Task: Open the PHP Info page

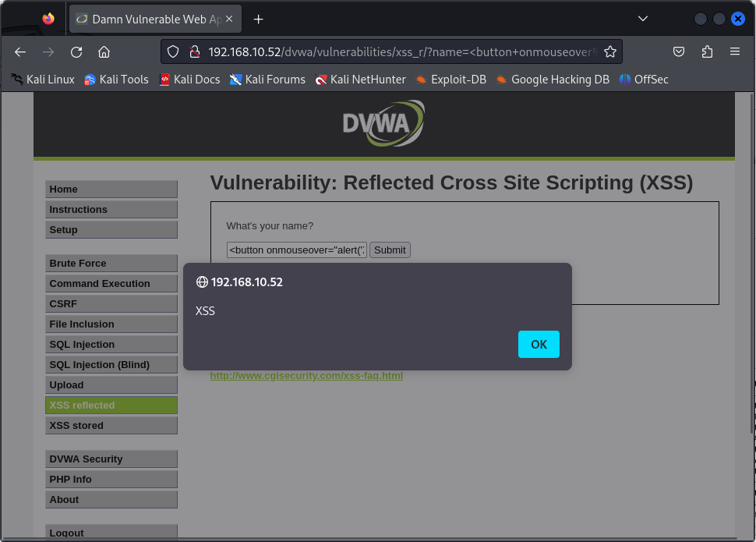Action: coord(111,480)
